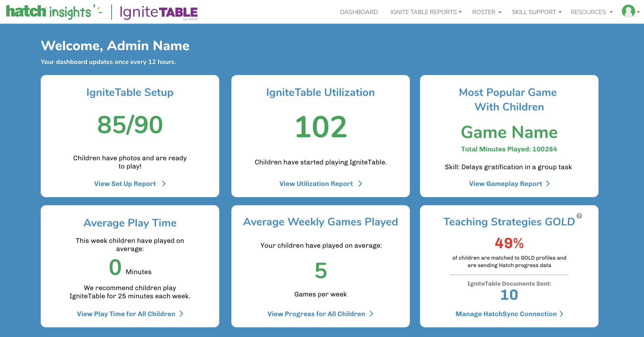Expand the Skill Support dropdown caret
Viewport: 644px width, 337px height.
(x=560, y=12)
